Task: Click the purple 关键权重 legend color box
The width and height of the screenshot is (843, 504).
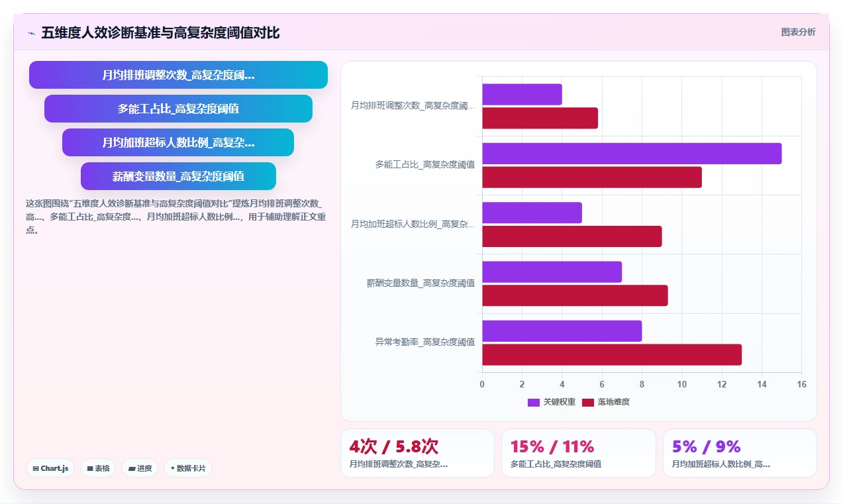Action: click(534, 402)
